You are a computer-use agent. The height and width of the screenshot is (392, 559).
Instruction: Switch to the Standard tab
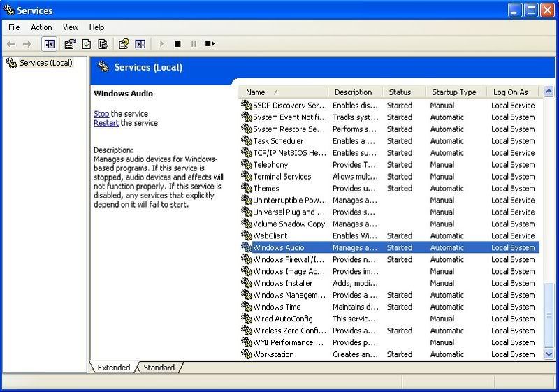point(159,368)
